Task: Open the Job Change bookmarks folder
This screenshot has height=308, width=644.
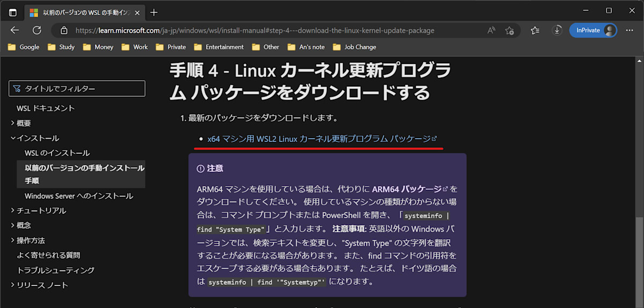Action: (x=354, y=47)
